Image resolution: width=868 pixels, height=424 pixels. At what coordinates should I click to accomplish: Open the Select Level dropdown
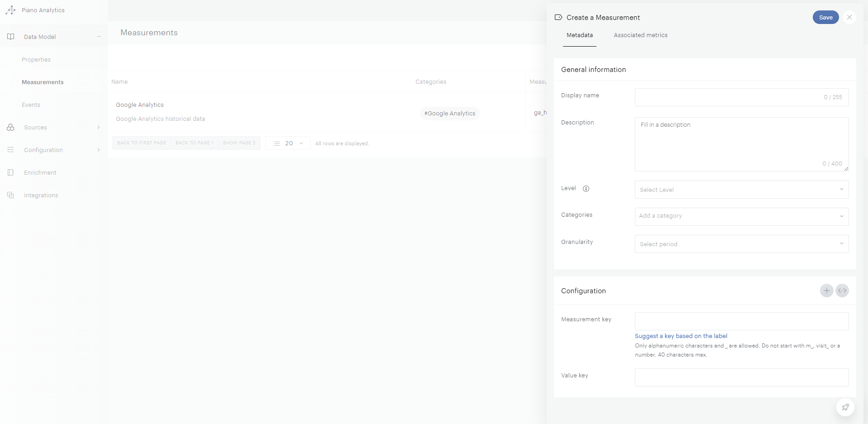pyautogui.click(x=741, y=190)
